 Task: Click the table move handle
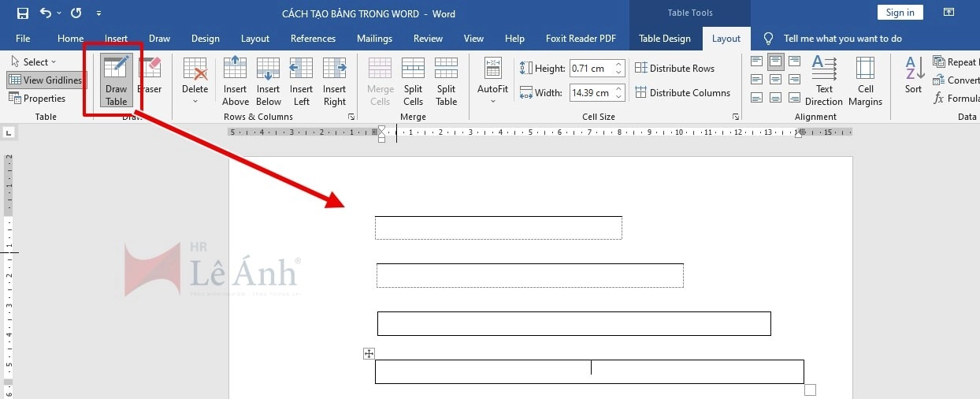(369, 353)
